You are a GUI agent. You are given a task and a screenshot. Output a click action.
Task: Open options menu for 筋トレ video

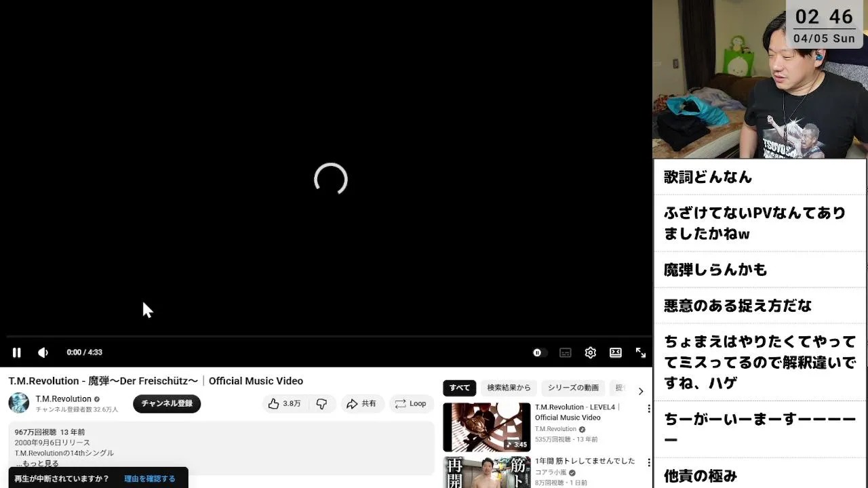click(649, 463)
